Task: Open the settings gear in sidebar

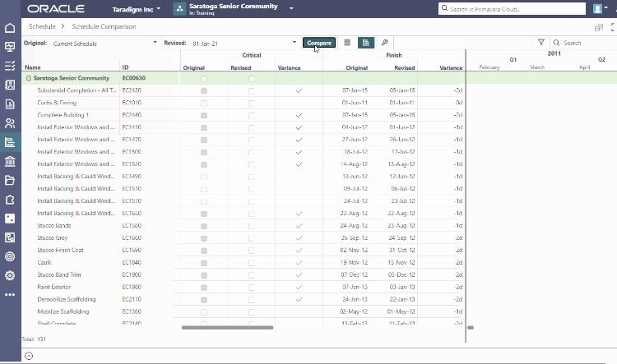Action: pos(10,275)
